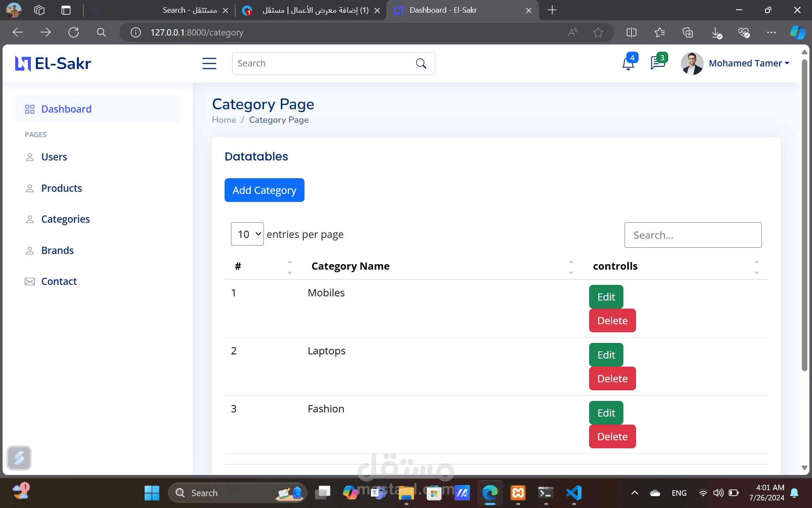Open Brands page in sidebar
The height and width of the screenshot is (508, 812).
(x=58, y=251)
